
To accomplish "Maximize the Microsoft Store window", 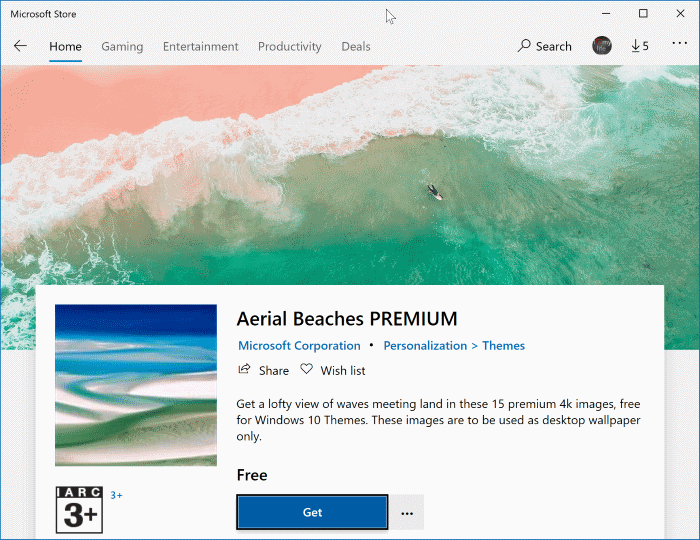I will coord(643,14).
